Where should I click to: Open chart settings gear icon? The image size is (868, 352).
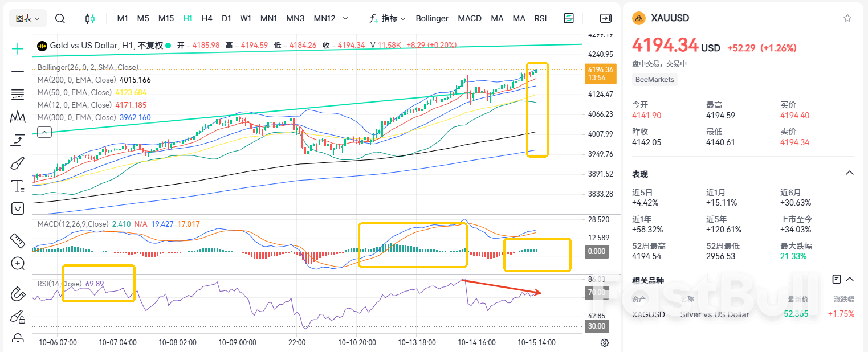point(605,343)
